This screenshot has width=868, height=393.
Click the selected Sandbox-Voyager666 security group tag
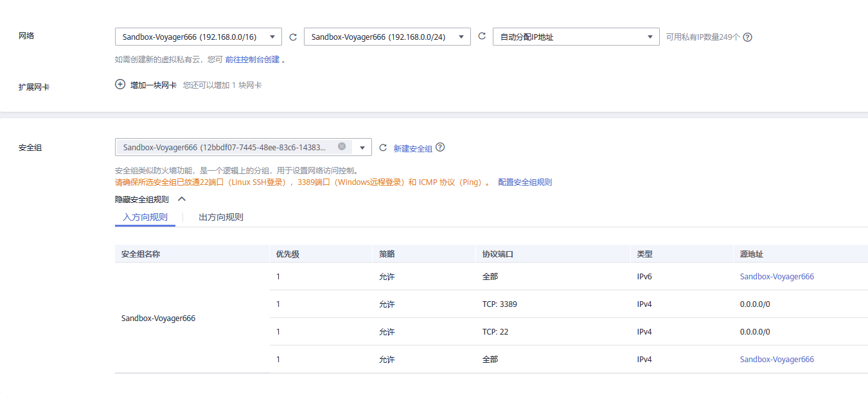click(225, 147)
